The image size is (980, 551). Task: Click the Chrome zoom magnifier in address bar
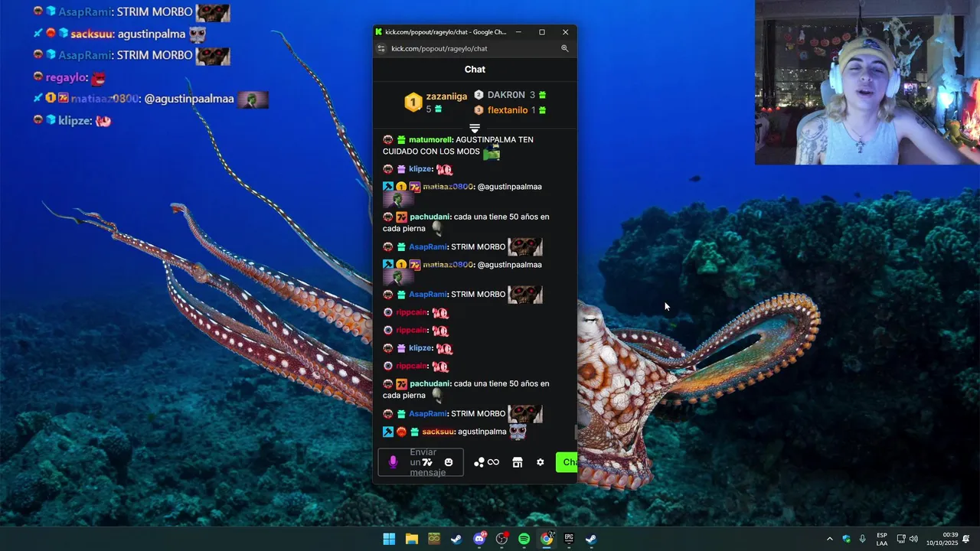565,48
